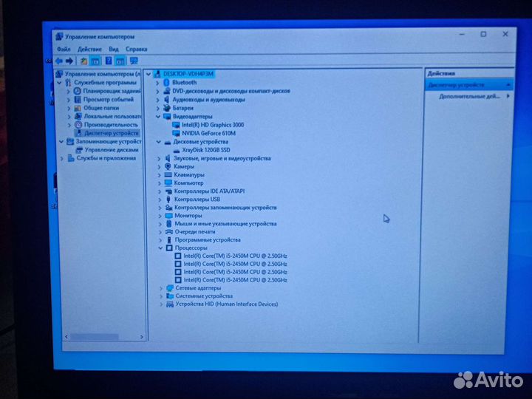Click the Forward arrow in the toolbar
Screen dimensions: 532x399
click(69, 61)
